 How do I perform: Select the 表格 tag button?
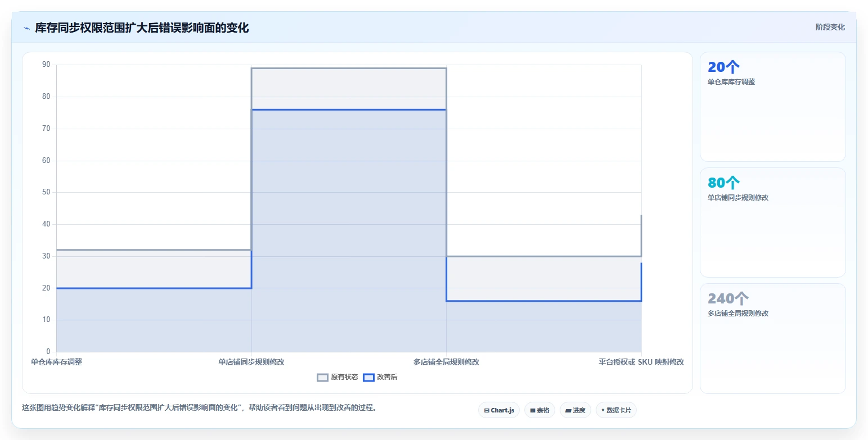(x=539, y=410)
